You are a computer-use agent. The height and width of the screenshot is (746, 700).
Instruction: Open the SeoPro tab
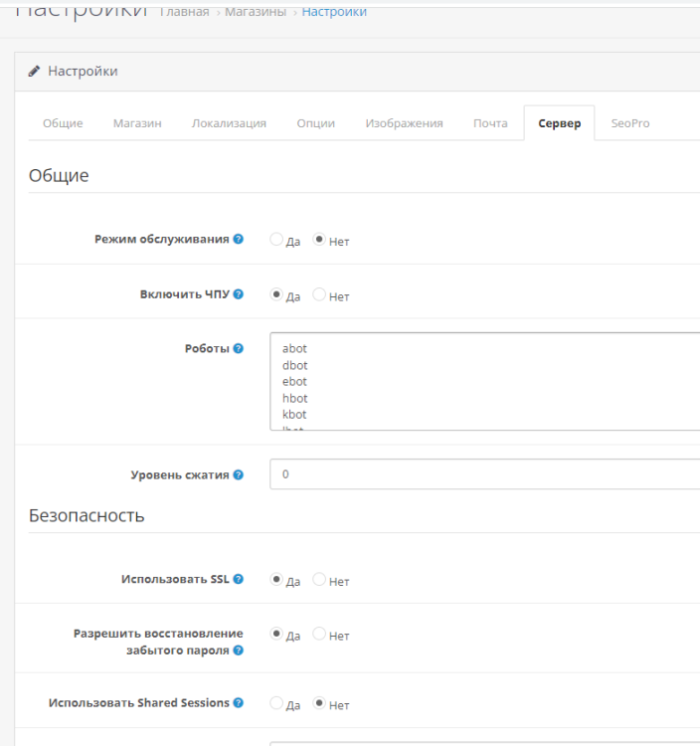click(630, 123)
